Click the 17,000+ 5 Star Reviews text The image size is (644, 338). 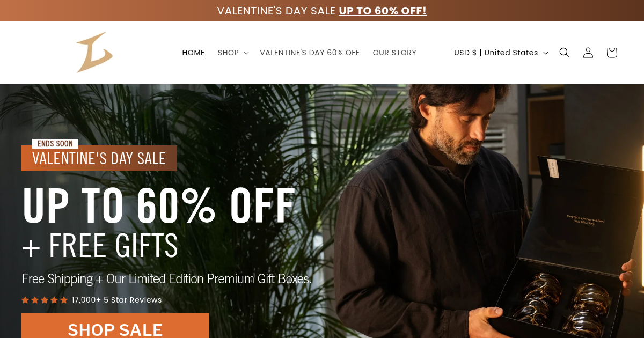116,300
